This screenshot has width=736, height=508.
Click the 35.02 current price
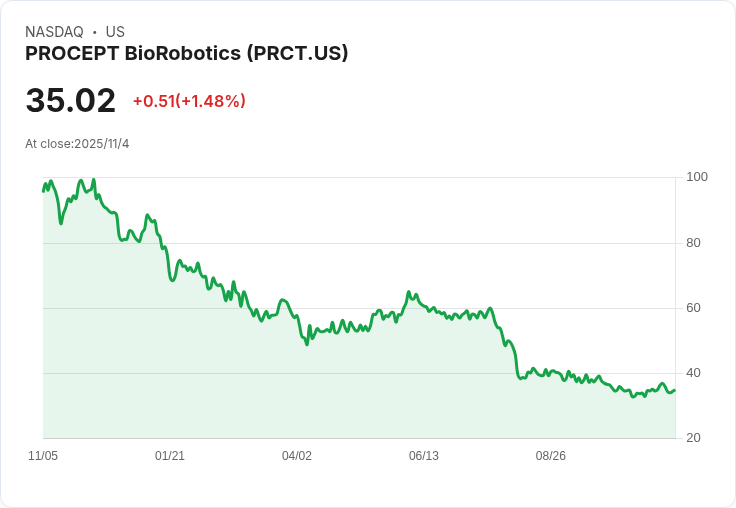coord(70,101)
